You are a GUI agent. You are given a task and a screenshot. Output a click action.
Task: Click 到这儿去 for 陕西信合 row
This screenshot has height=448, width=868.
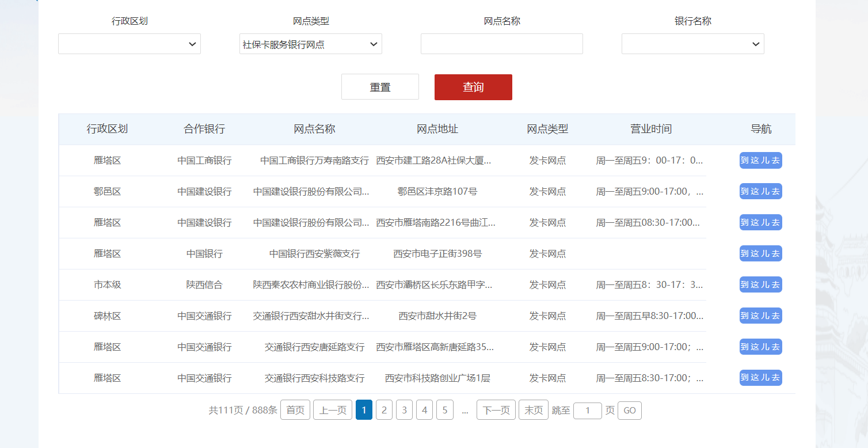(760, 284)
